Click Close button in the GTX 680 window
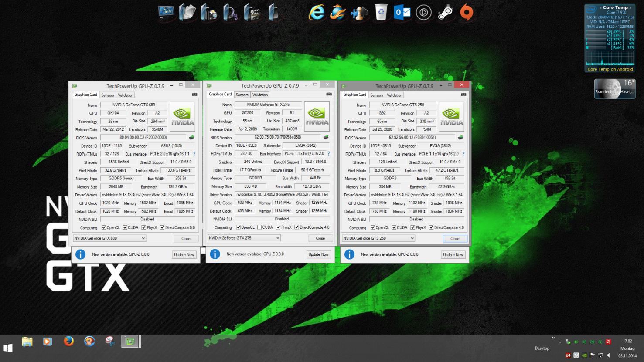Image resolution: width=644 pixels, height=362 pixels. point(186,238)
